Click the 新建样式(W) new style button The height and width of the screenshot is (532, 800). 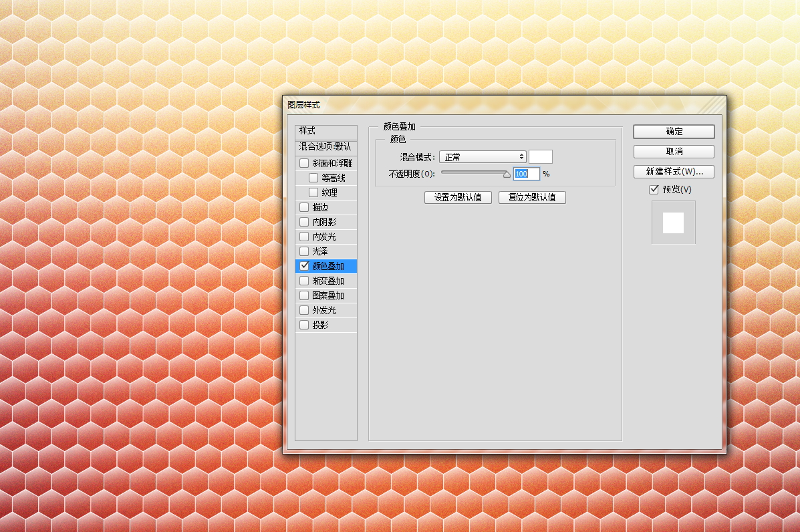(673, 171)
